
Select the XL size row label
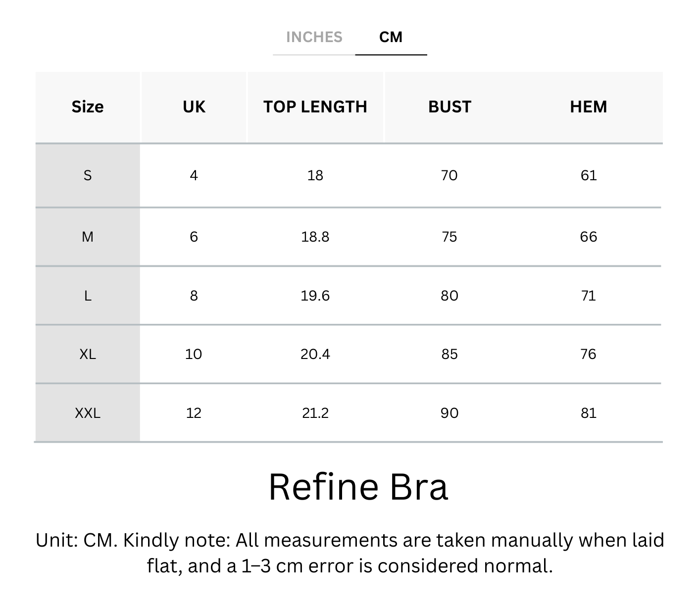pyautogui.click(x=88, y=354)
